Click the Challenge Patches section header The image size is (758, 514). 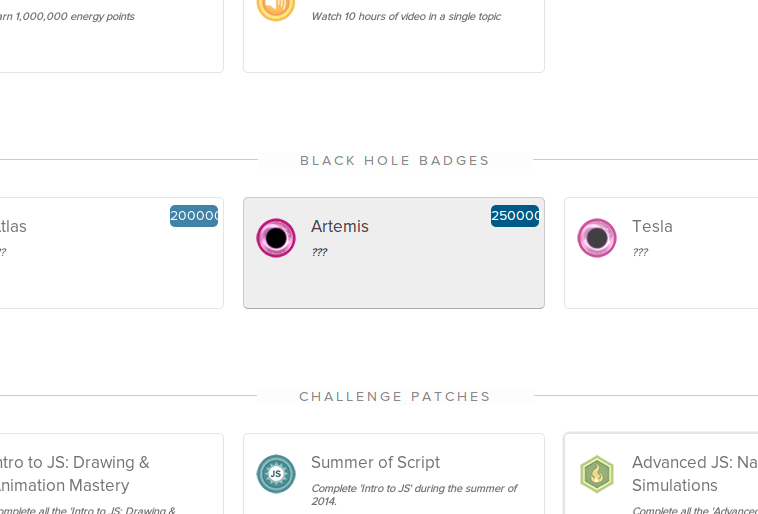(x=395, y=396)
